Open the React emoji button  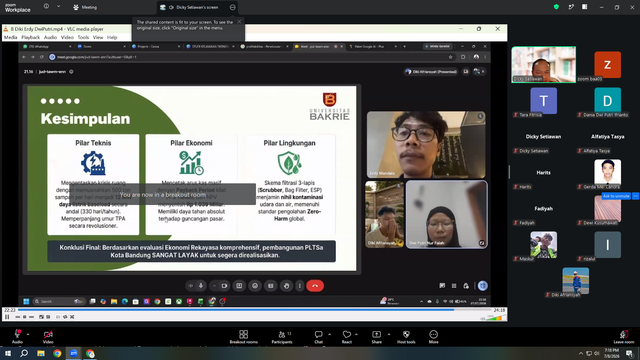[347, 337]
